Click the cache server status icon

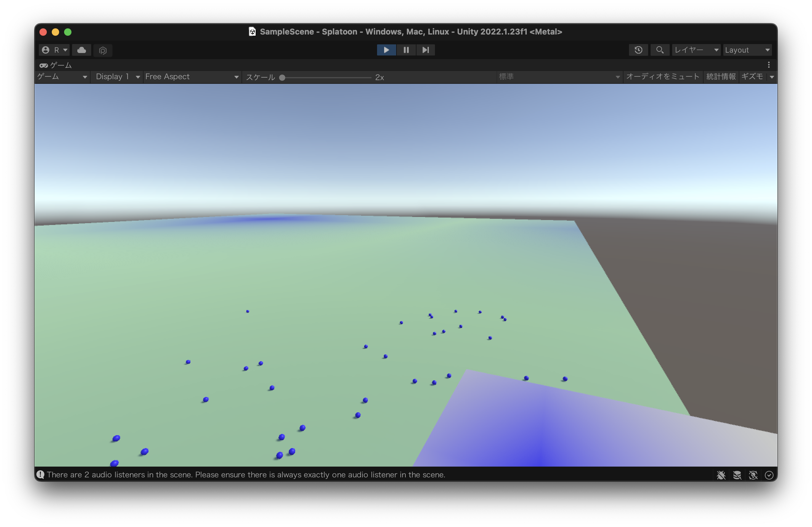coord(737,475)
